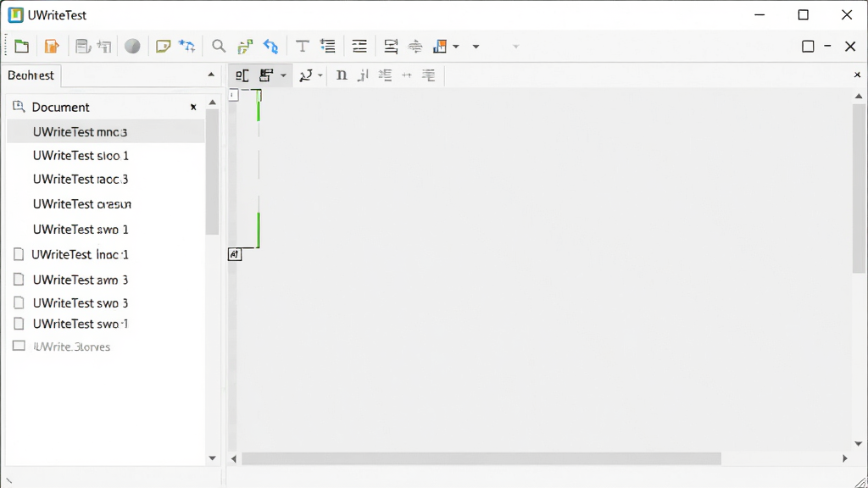Click the Document panel search icon

[19, 106]
